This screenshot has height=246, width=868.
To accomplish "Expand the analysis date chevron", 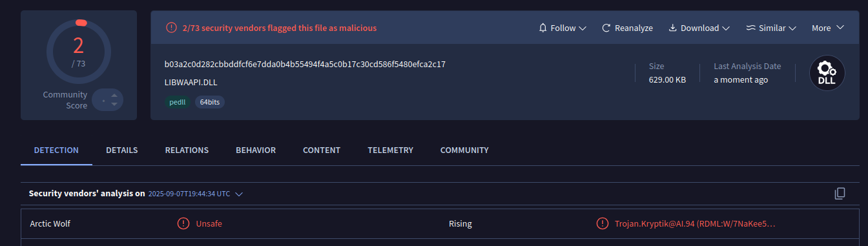I will pyautogui.click(x=239, y=194).
